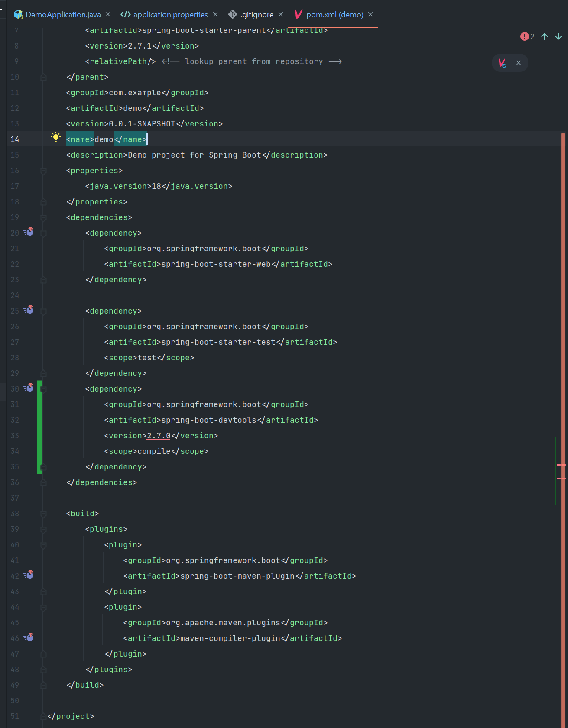Fold the maven-compiler-plugin block on line 44
The width and height of the screenshot is (568, 728).
point(43,607)
